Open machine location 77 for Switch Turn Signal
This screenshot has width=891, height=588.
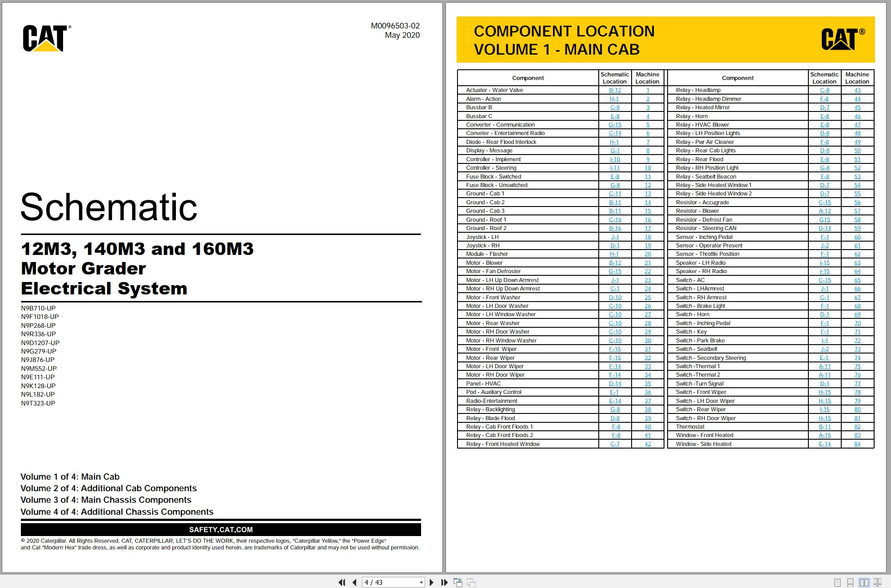point(857,384)
